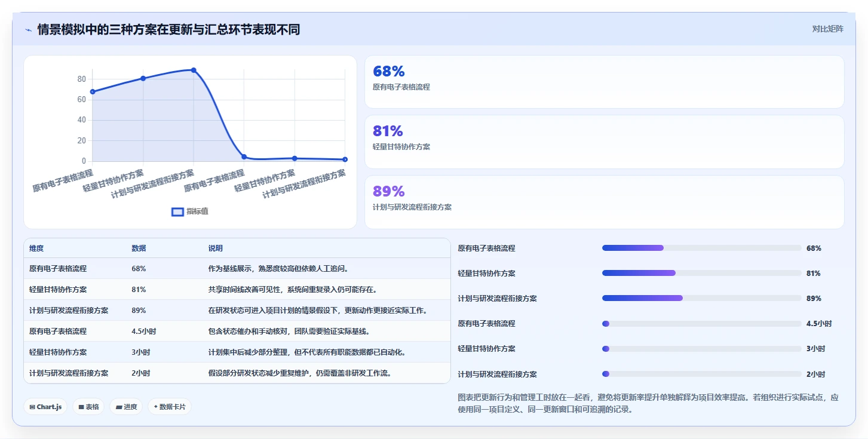
Task: Click the progress bar labeled 4.5小时
Action: (x=702, y=324)
